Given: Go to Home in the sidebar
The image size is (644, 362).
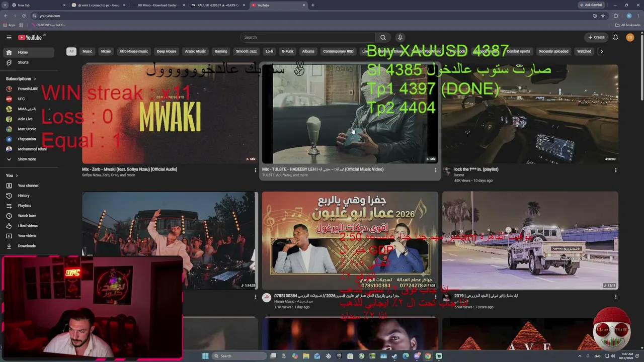Looking at the screenshot, I should [29, 52].
